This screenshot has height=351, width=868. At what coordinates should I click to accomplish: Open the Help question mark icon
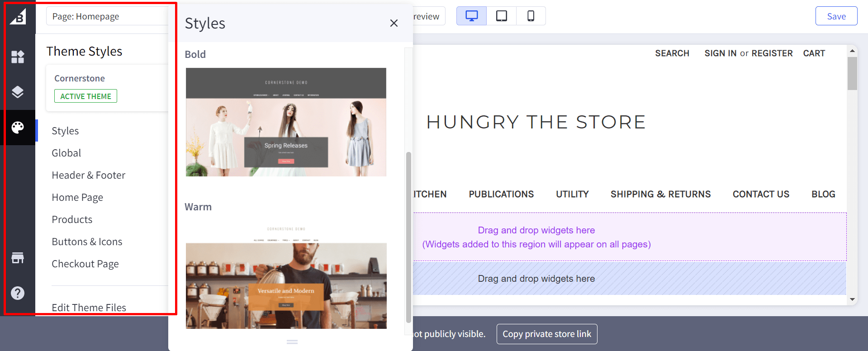click(18, 293)
